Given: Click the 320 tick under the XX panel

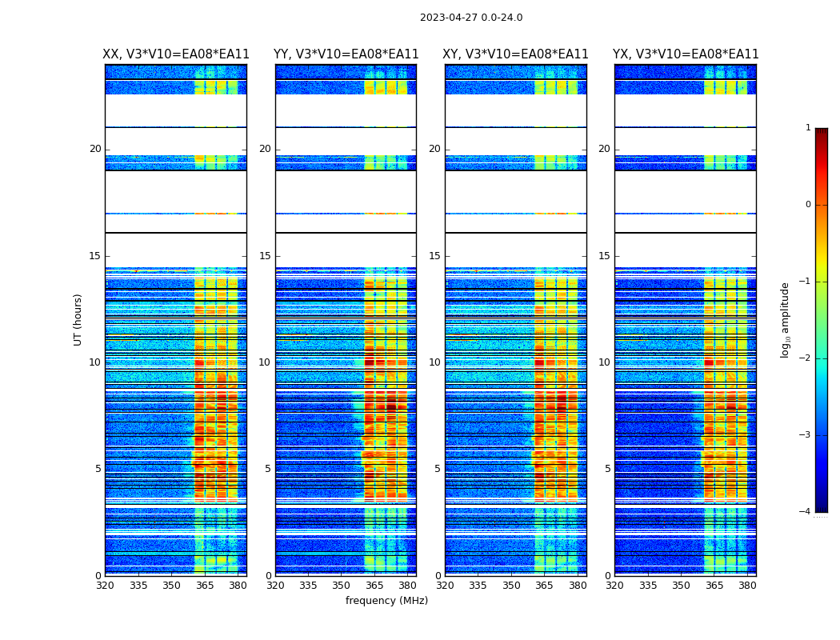Looking at the screenshot, I should pyautogui.click(x=105, y=586).
